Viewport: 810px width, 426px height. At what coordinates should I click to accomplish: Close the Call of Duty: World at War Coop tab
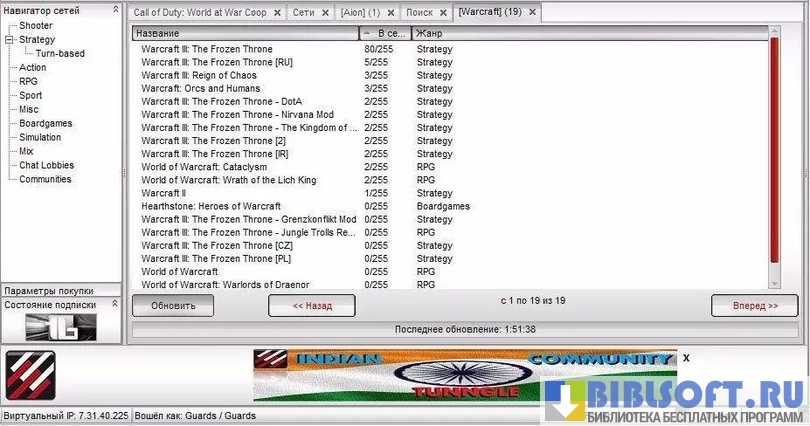tap(277, 13)
